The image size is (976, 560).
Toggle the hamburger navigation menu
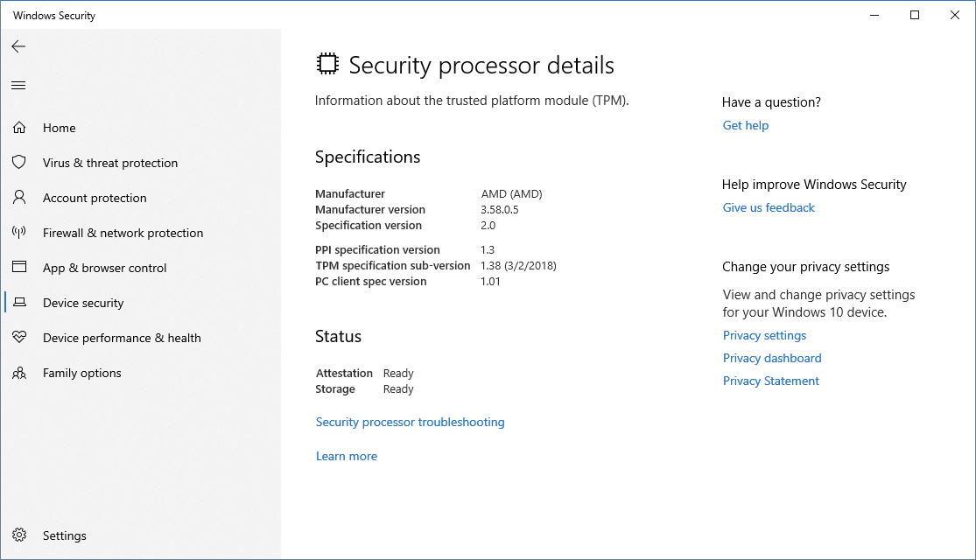pos(18,85)
